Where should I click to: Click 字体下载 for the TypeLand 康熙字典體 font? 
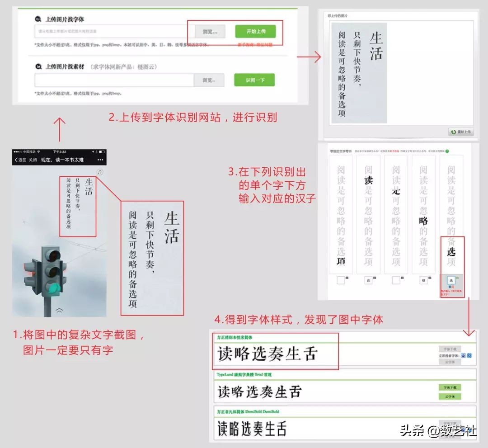point(450,387)
